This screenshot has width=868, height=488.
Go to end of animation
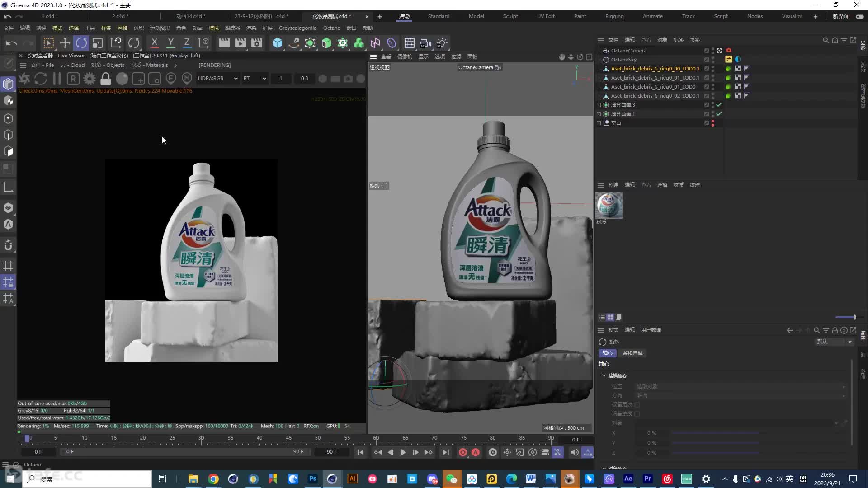446,452
